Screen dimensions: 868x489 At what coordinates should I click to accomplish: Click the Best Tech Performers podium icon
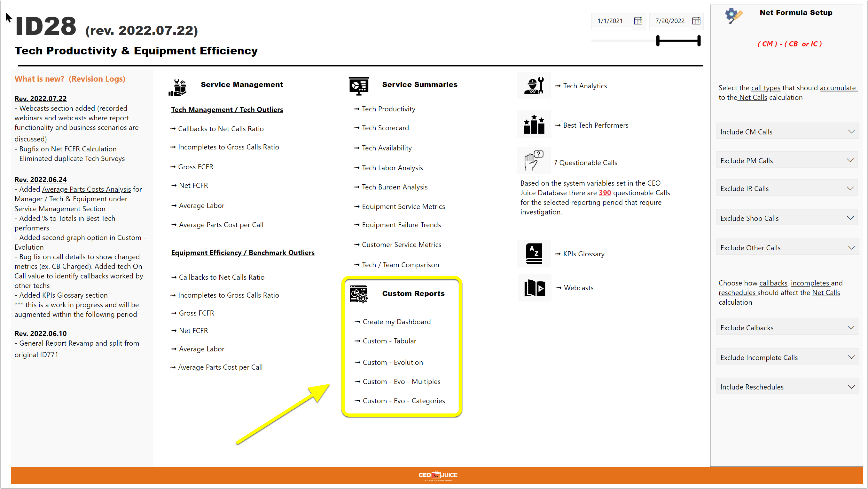534,124
